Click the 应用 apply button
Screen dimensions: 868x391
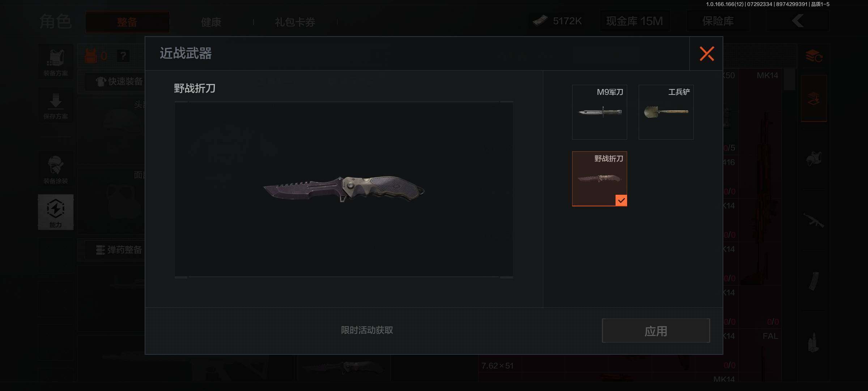point(656,331)
